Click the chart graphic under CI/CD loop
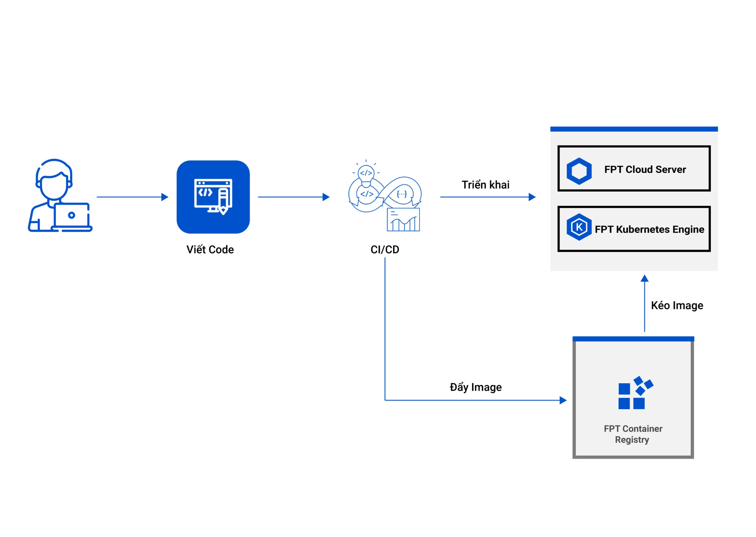 point(403,220)
